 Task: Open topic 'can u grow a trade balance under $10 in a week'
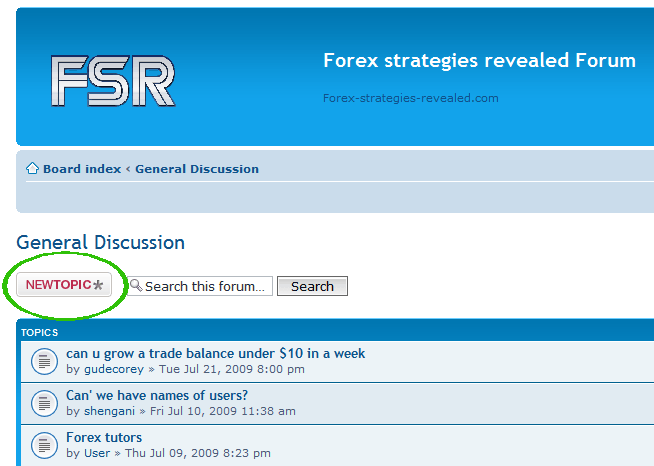tap(215, 353)
